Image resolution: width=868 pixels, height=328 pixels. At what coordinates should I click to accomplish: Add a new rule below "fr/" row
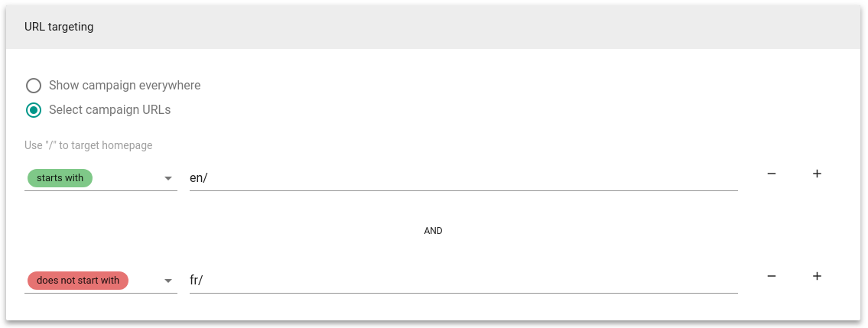[817, 276]
